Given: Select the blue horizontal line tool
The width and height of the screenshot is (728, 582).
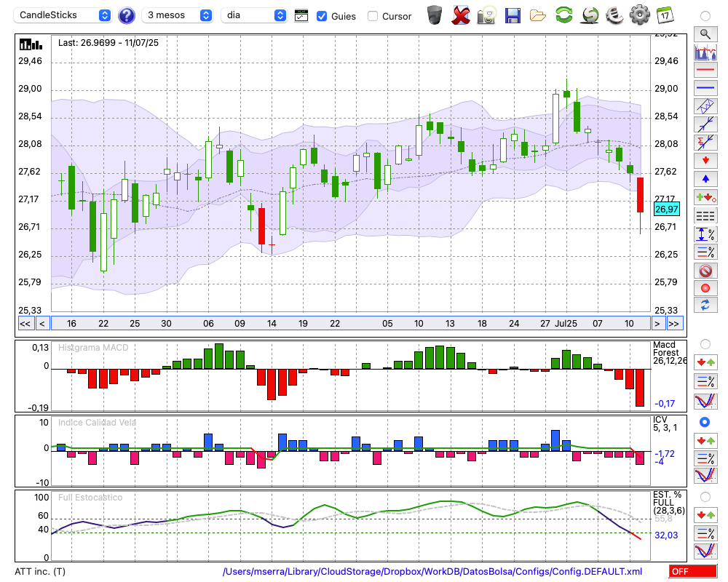Looking at the screenshot, I should coord(705,88).
